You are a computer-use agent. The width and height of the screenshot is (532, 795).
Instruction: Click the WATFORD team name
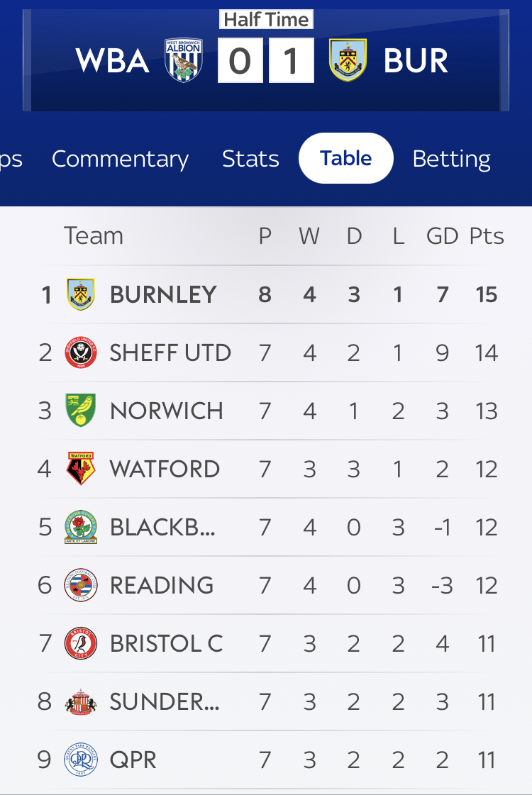pos(165,469)
